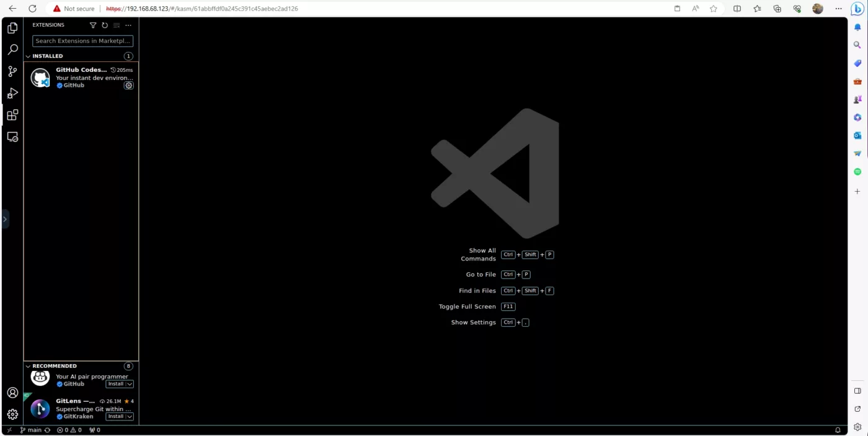Open clipboard icon in address bar
This screenshot has height=436, width=868.
click(x=677, y=9)
